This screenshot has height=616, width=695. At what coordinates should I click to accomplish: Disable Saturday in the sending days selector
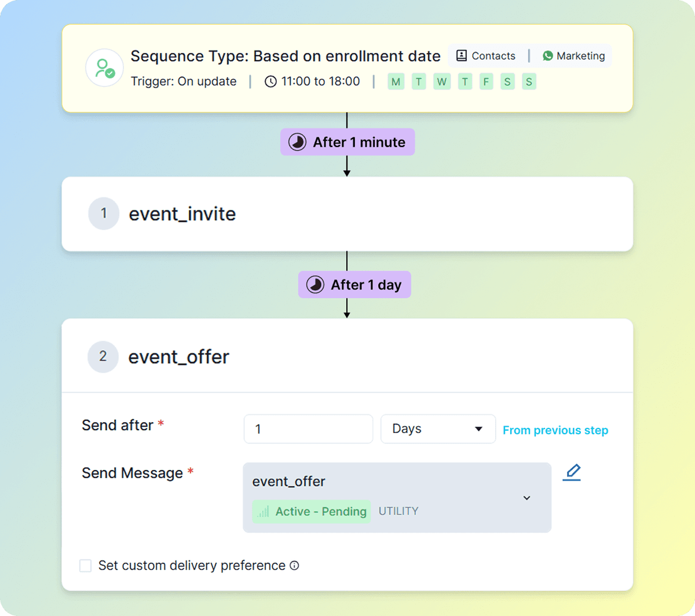507,82
